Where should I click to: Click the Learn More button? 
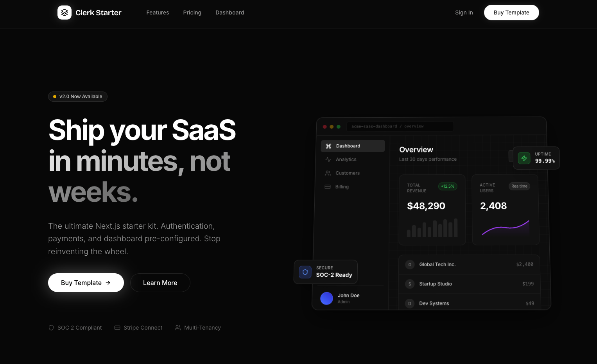pos(160,283)
